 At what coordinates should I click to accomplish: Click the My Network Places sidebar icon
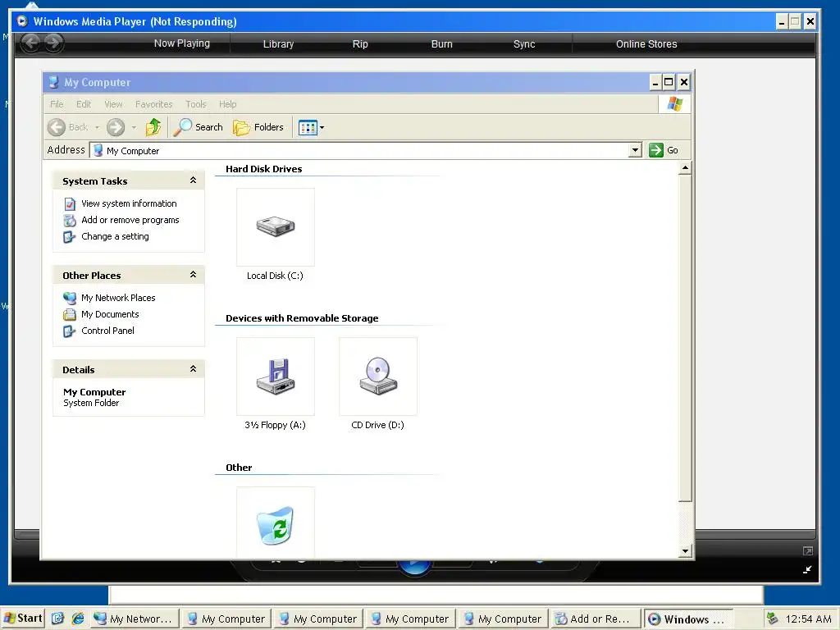[x=70, y=298]
